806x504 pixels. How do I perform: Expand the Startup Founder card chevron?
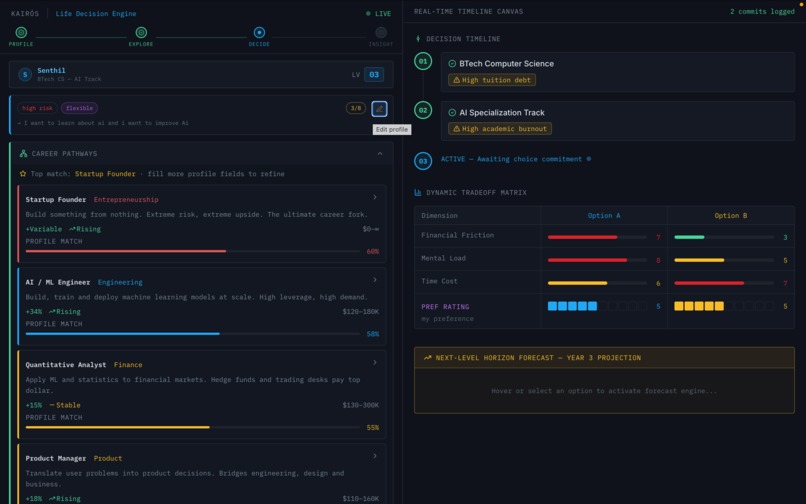coord(375,197)
